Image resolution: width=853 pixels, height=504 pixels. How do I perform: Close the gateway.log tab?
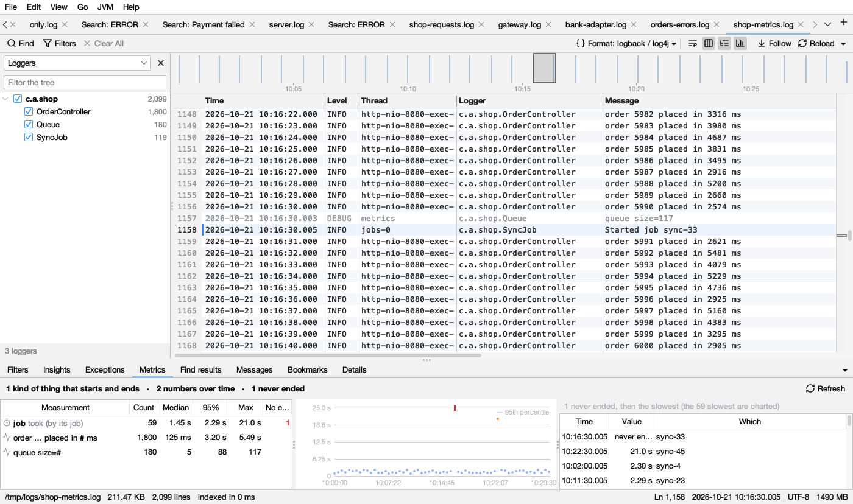[x=549, y=25]
